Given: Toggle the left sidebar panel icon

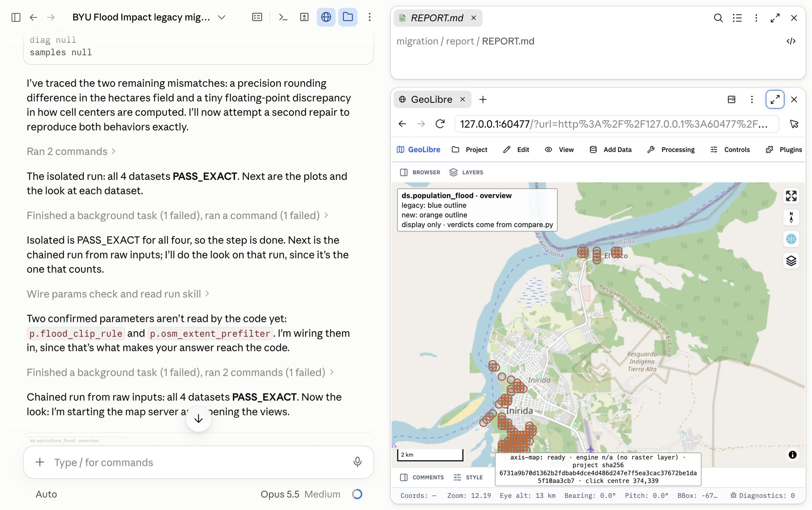Looking at the screenshot, I should pyautogui.click(x=16, y=17).
